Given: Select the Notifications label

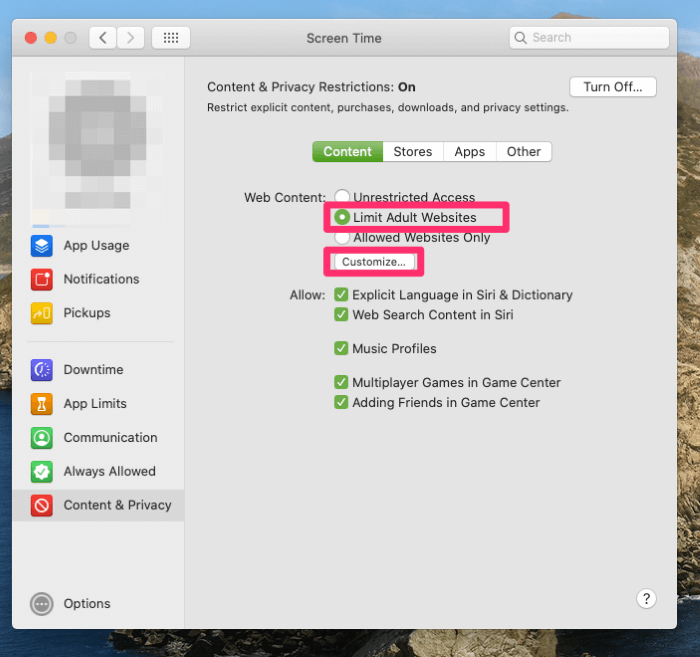Looking at the screenshot, I should tap(101, 279).
